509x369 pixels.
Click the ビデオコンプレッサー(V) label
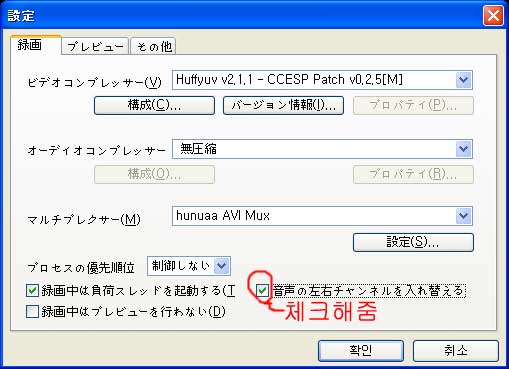95,82
